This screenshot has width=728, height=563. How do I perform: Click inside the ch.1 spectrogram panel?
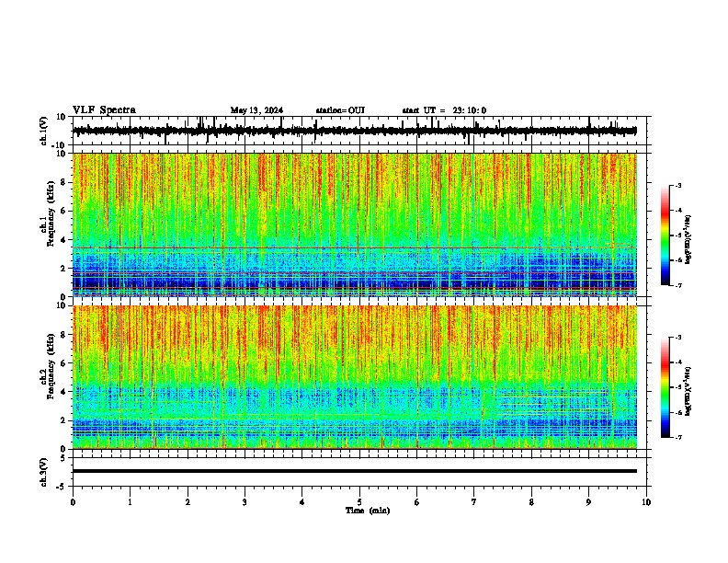pos(355,224)
